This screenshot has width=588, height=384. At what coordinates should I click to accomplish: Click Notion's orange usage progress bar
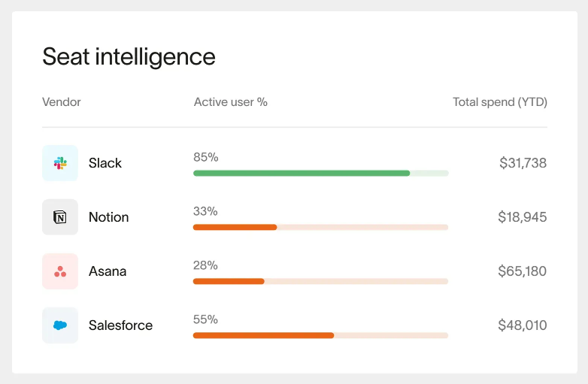pyautogui.click(x=320, y=227)
